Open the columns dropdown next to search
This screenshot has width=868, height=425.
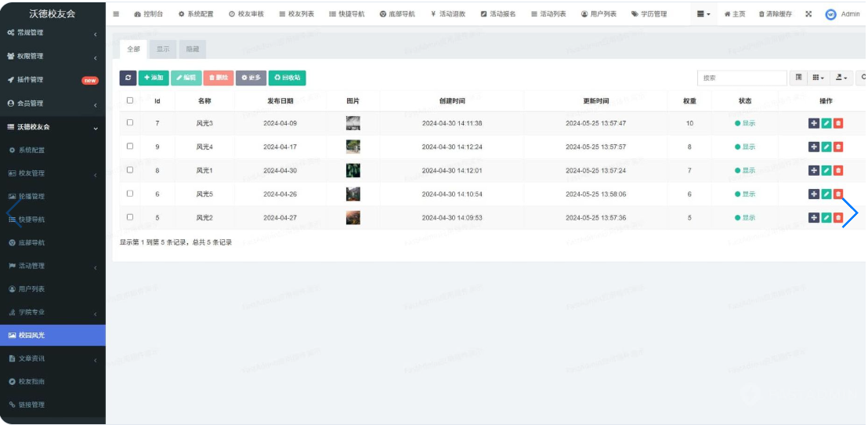click(819, 78)
